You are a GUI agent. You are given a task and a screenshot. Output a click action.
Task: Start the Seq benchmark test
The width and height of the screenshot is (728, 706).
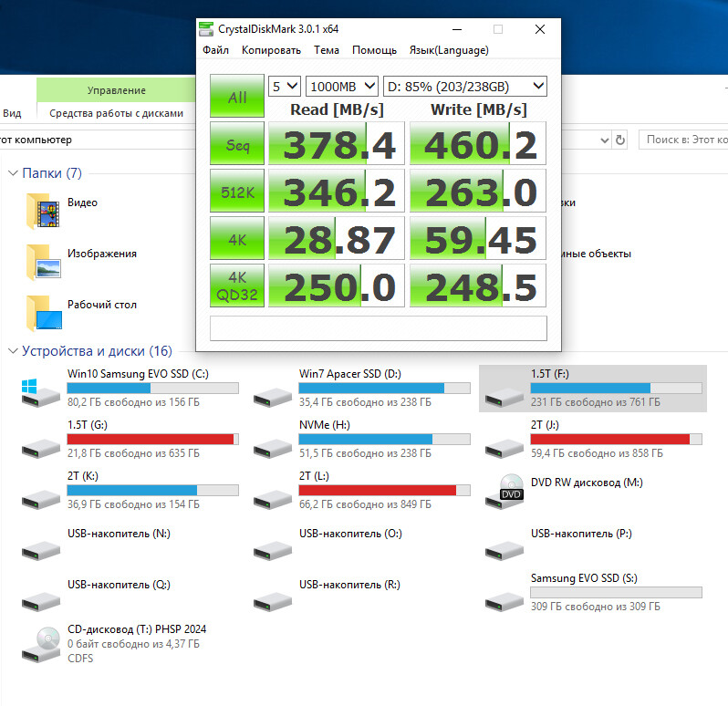[x=237, y=143]
